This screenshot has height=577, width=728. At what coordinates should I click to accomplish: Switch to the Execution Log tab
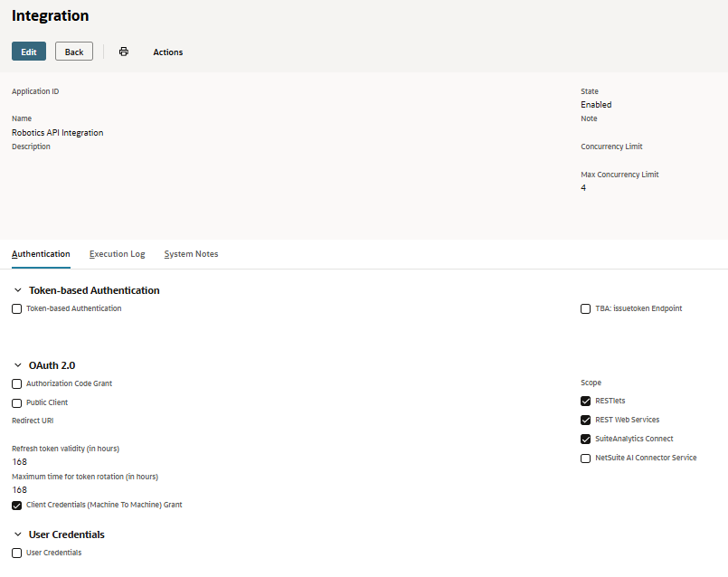[x=117, y=254]
